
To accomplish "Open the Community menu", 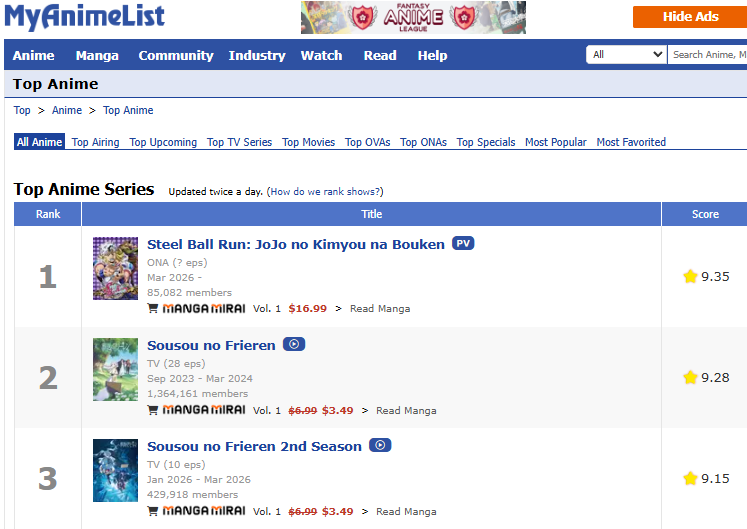I will click(176, 55).
